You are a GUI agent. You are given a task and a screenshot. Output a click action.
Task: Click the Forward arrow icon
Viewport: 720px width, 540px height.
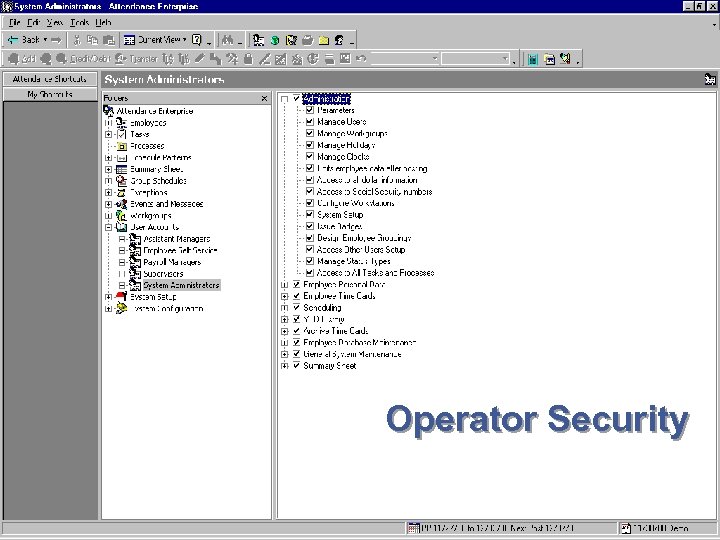coord(56,40)
